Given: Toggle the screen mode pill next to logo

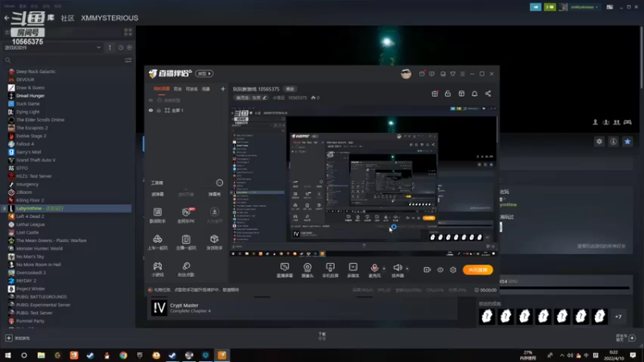Looking at the screenshot, I should [x=204, y=73].
